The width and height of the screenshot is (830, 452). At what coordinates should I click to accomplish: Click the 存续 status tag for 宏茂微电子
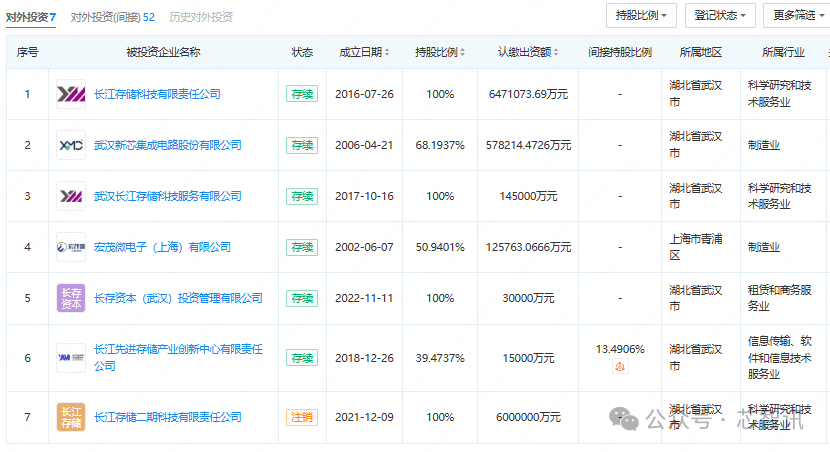[302, 247]
